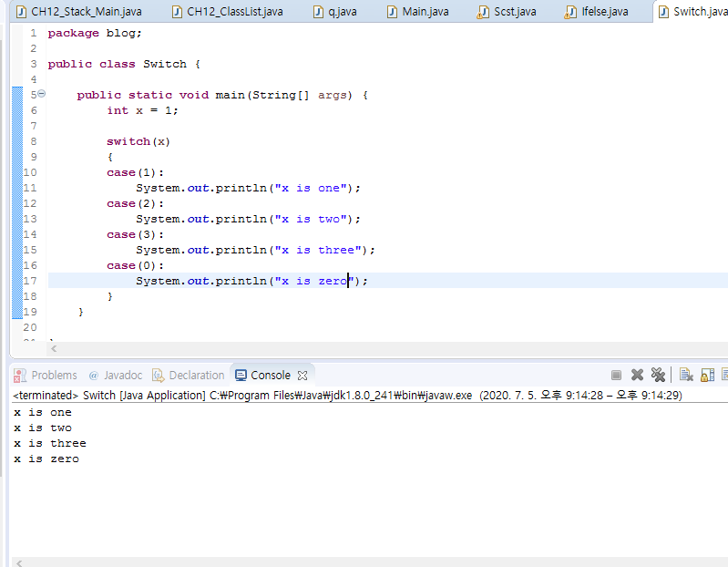Click the Terminate console button
This screenshot has width=728, height=567.
(x=616, y=375)
